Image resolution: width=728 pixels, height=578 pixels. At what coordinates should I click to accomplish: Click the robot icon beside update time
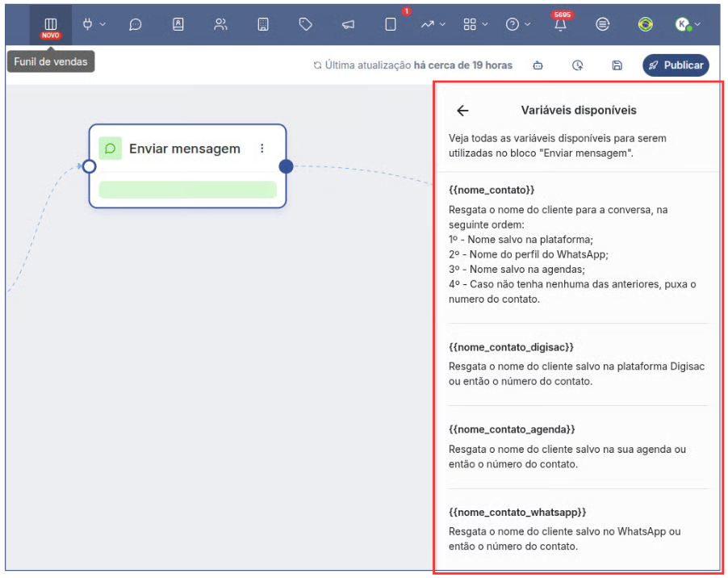coord(538,65)
